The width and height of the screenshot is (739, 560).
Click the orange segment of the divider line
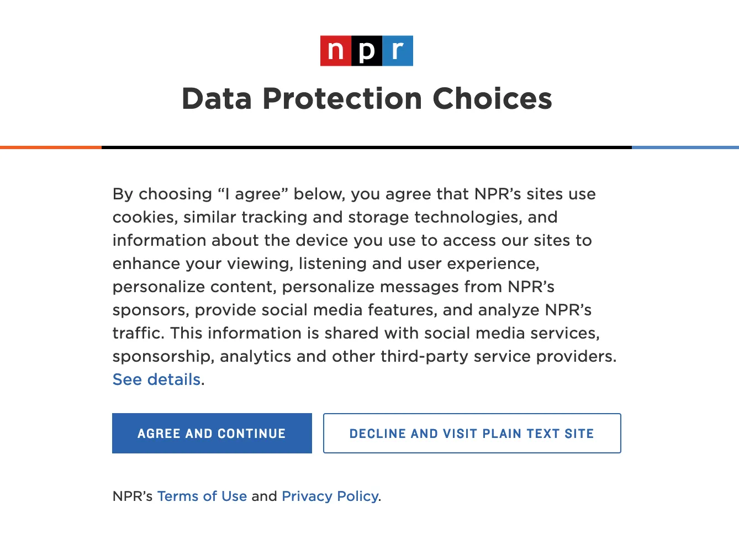pyautogui.click(x=51, y=147)
